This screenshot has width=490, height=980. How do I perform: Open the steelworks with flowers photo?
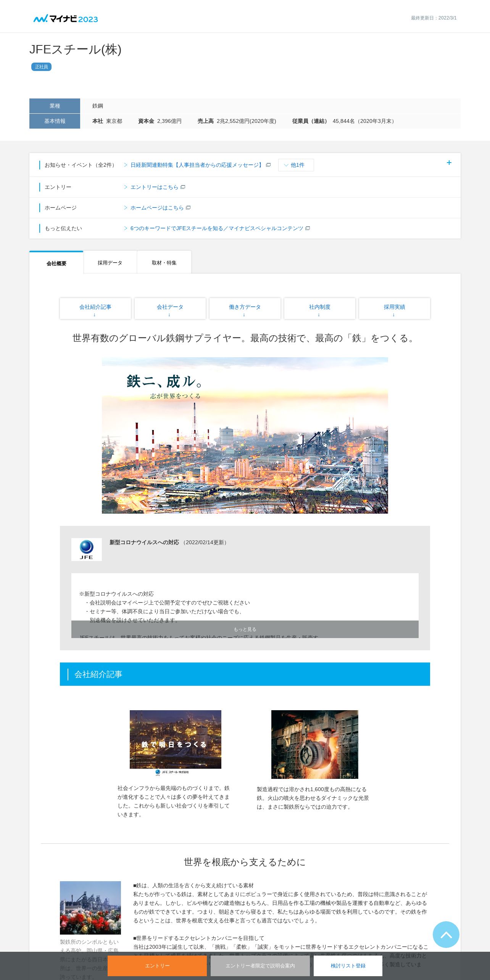tap(90, 908)
